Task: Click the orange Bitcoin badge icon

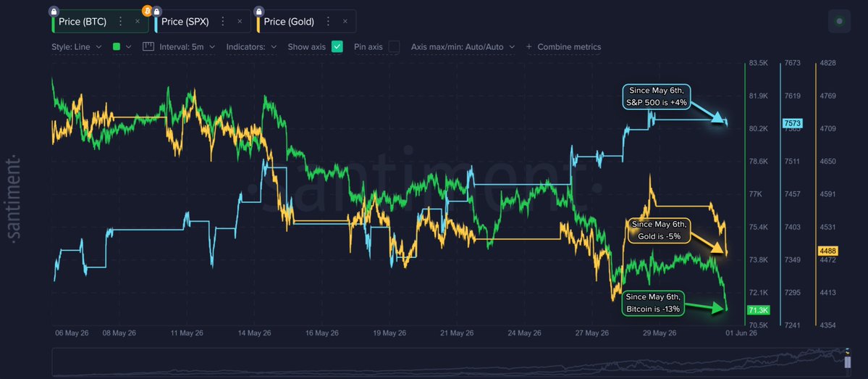Action: (x=147, y=11)
